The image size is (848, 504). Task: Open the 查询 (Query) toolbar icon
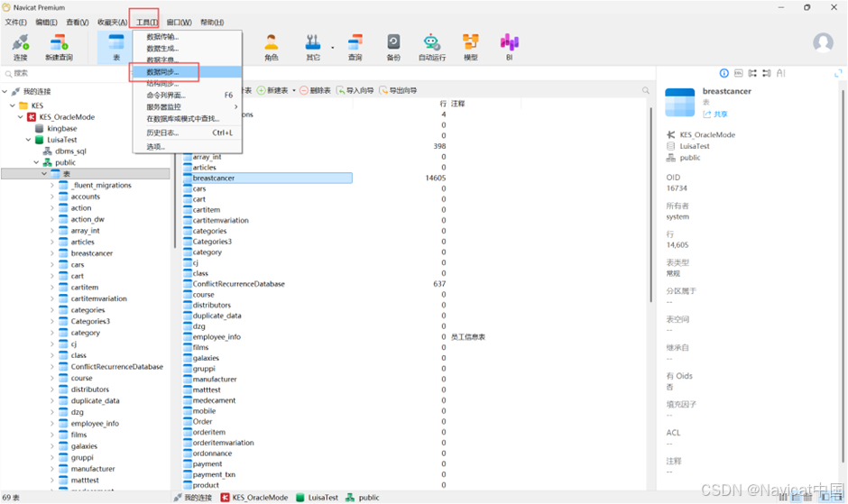click(355, 47)
